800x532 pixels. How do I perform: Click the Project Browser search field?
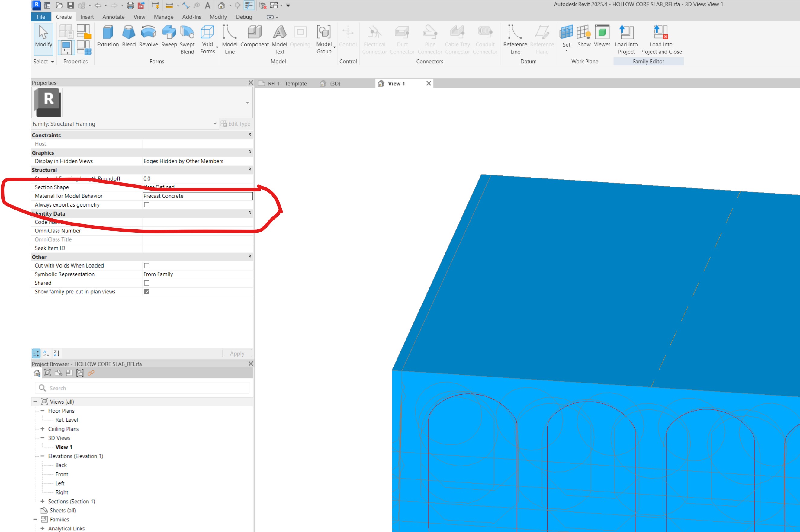[x=143, y=388]
